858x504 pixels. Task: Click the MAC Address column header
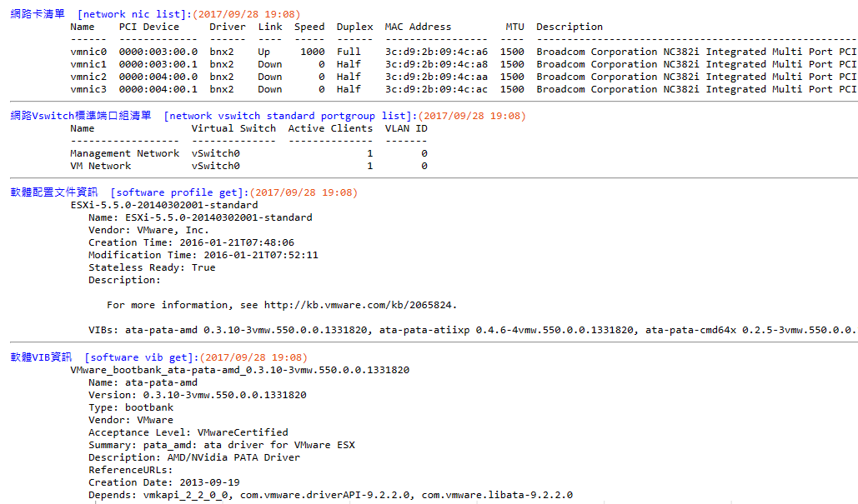(418, 27)
